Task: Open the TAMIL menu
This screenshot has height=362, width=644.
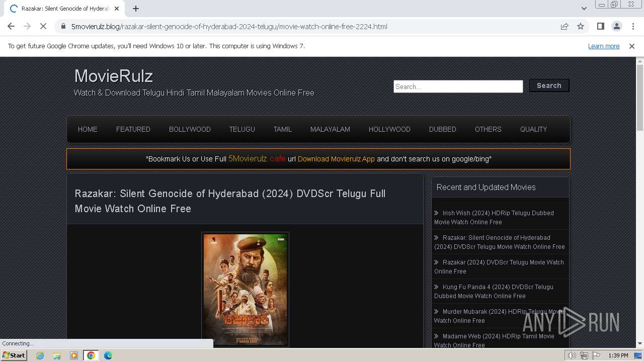Action: 283,129
